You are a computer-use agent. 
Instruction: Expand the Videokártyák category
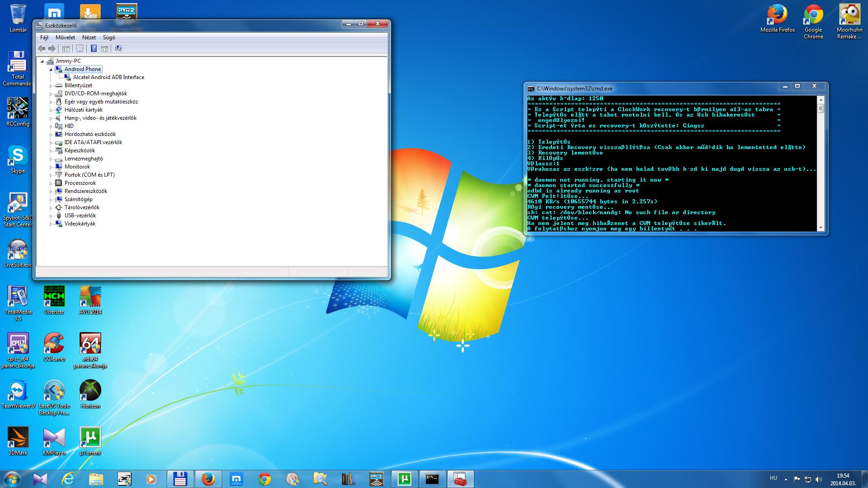[51, 224]
